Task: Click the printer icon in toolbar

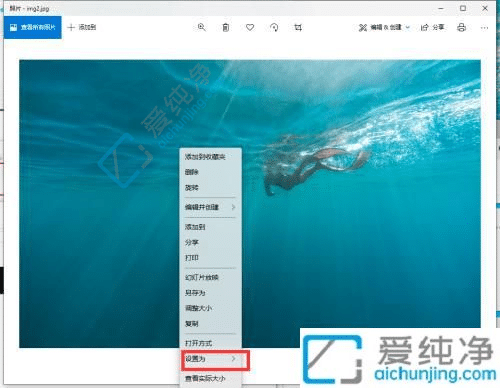Action: [462, 27]
